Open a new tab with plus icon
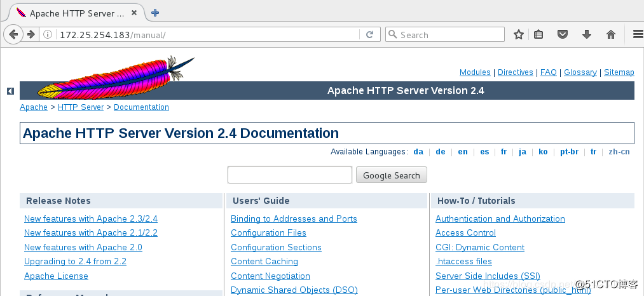644x296 pixels. 155,13
